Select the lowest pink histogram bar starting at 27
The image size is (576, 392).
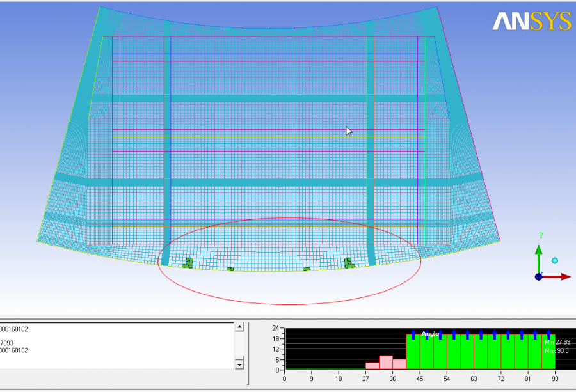pyautogui.click(x=372, y=366)
